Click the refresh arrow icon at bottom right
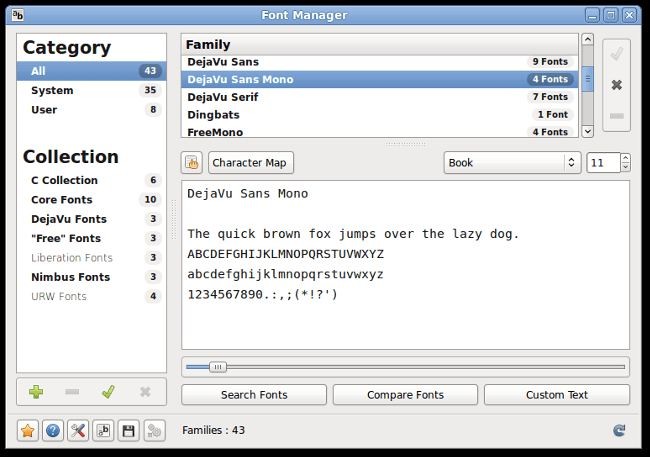 (x=619, y=430)
